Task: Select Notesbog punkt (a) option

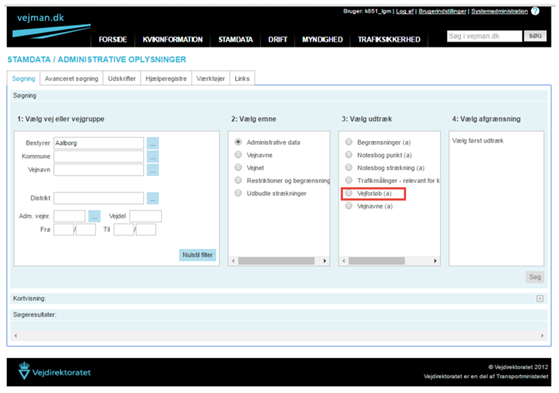Action: point(349,155)
